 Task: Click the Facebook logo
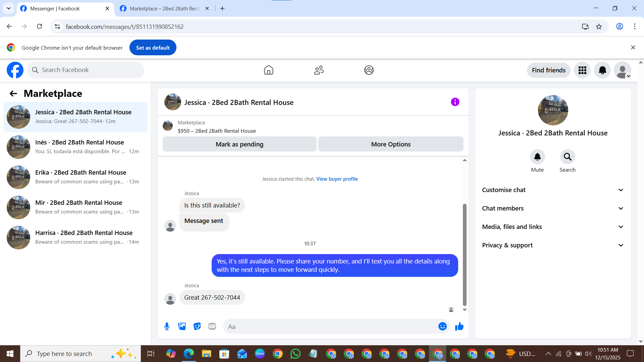click(x=15, y=70)
